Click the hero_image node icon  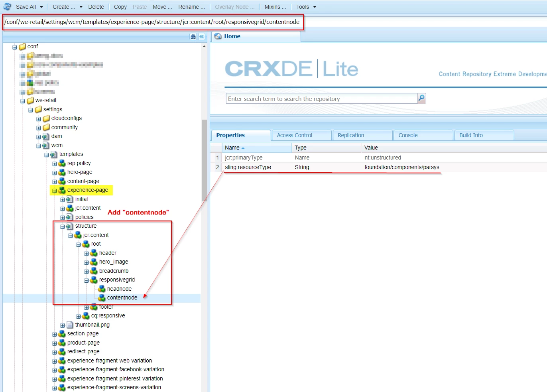[94, 262]
